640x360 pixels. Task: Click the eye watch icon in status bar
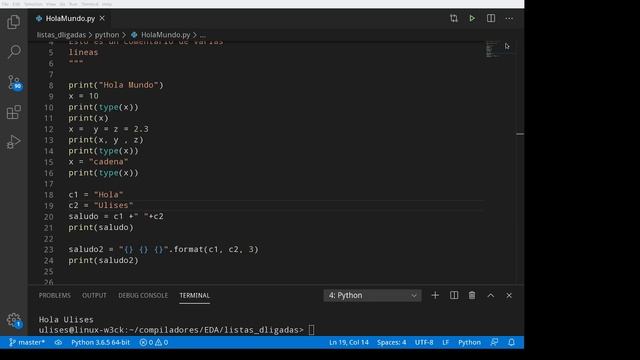coord(58,342)
